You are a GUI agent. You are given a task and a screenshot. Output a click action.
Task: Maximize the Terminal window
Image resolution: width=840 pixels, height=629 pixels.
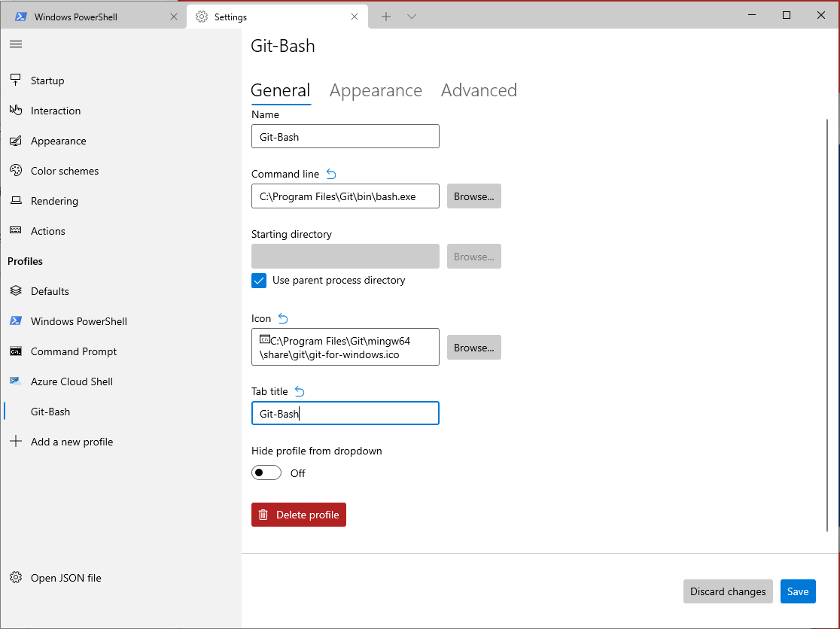[787, 15]
